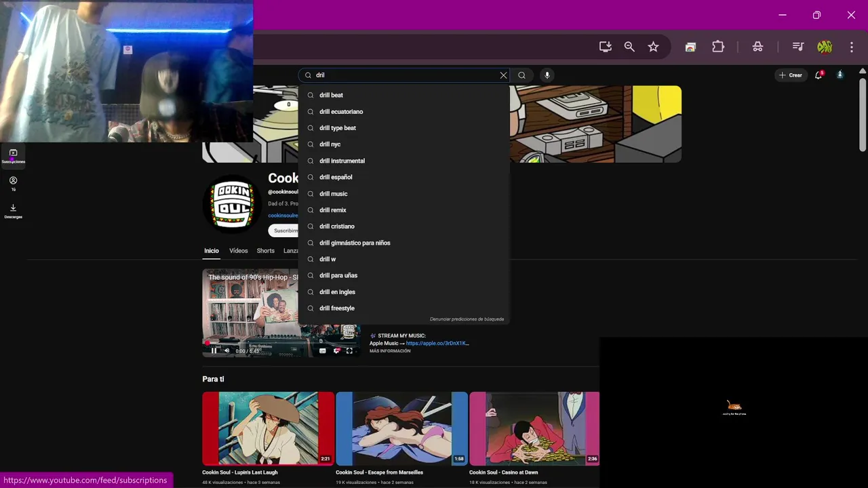
Task: Open YouTube notifications bell
Action: coord(818,75)
